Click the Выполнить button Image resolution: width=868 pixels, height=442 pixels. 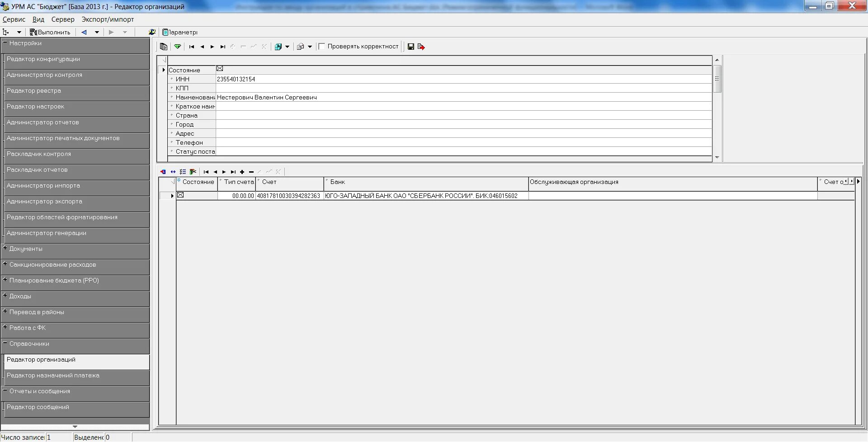(50, 32)
